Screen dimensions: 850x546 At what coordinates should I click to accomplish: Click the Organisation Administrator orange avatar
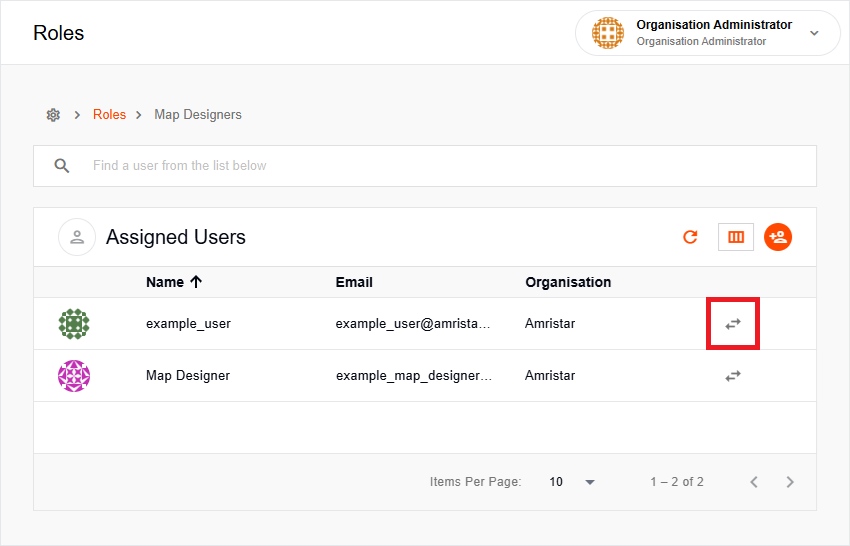tap(608, 33)
